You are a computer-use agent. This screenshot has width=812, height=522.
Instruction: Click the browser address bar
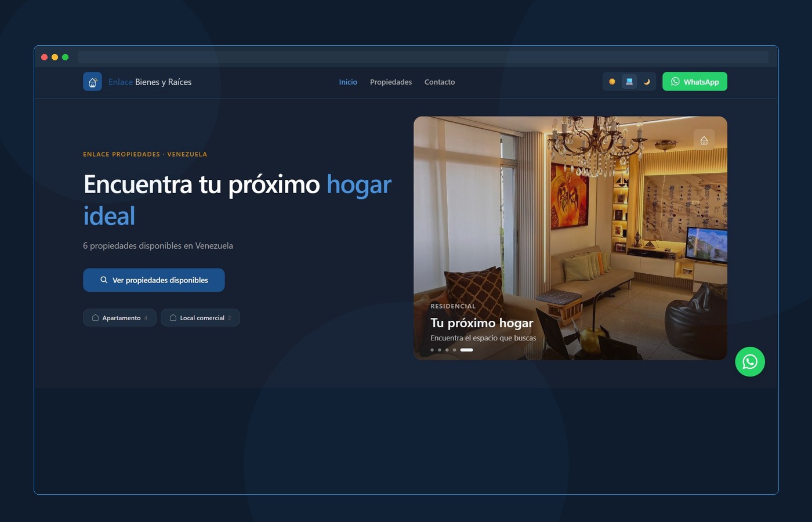423,57
